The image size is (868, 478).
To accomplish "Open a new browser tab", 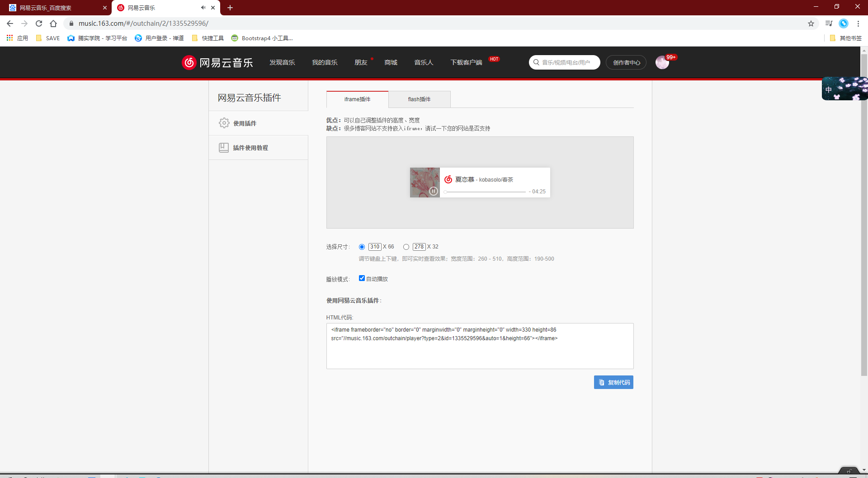I will (230, 8).
